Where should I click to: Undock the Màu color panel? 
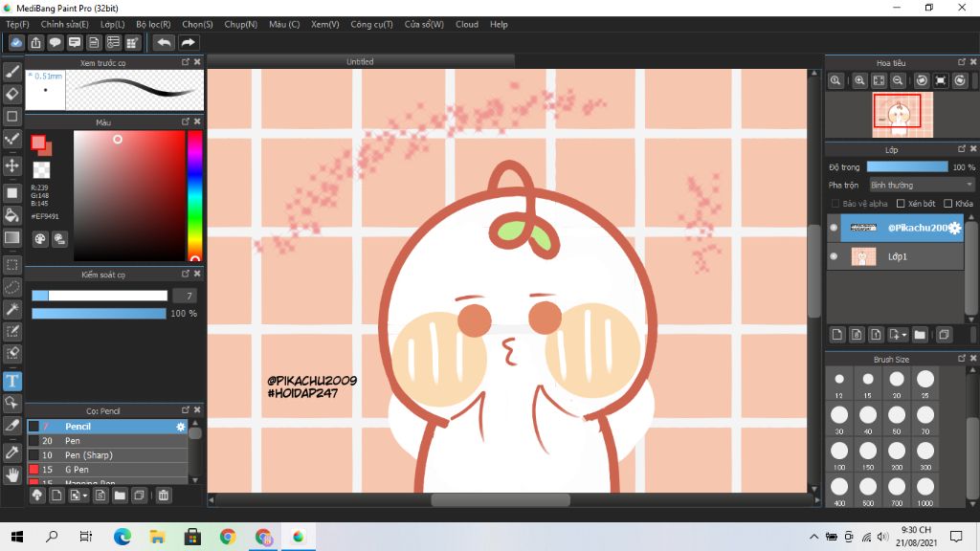pos(186,121)
